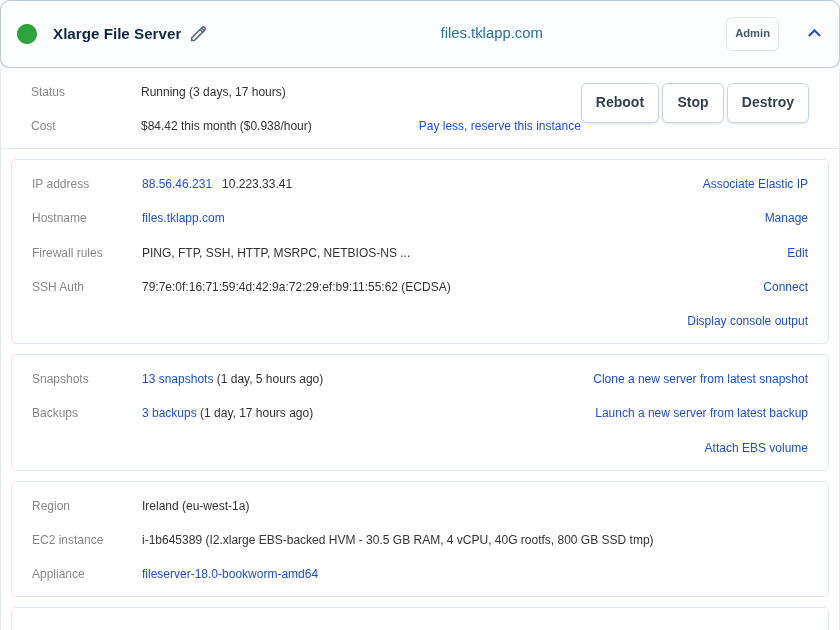The height and width of the screenshot is (630, 840).
Task: Destroy this server instance
Action: [x=768, y=102]
